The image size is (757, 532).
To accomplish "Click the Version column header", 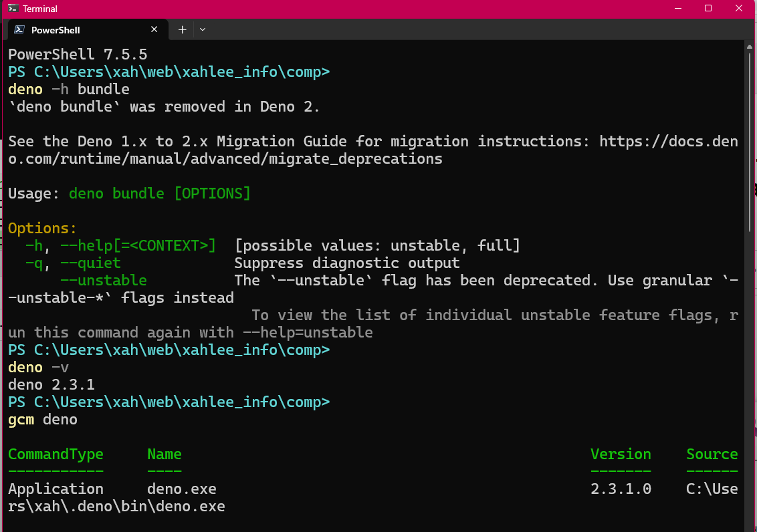I will click(621, 454).
